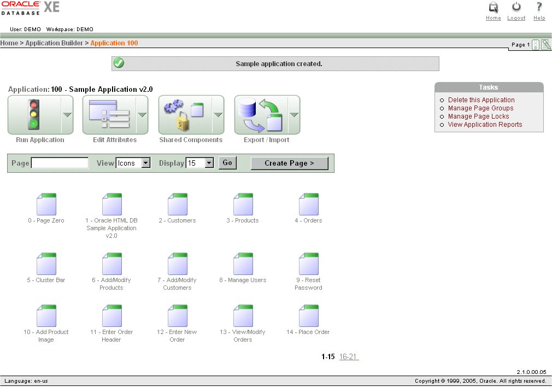Screen dimensions: 552x392
Task: Click the Oracle Database XE logo
Action: [x=30, y=8]
